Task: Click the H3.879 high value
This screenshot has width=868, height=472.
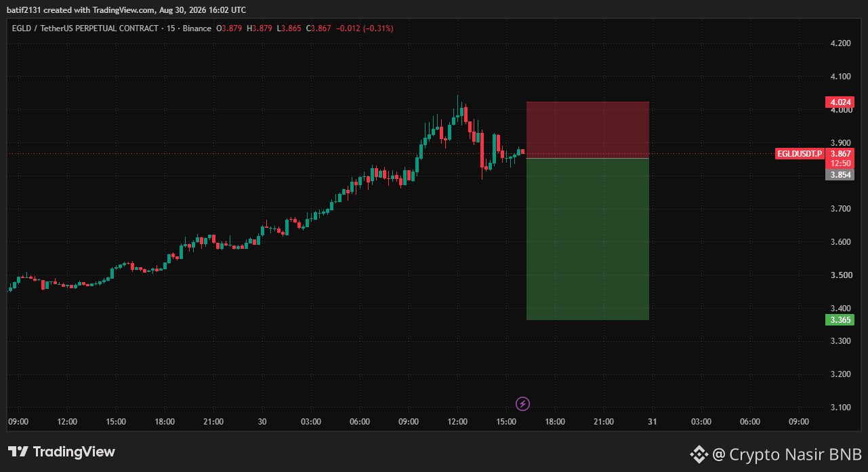Action: point(260,28)
